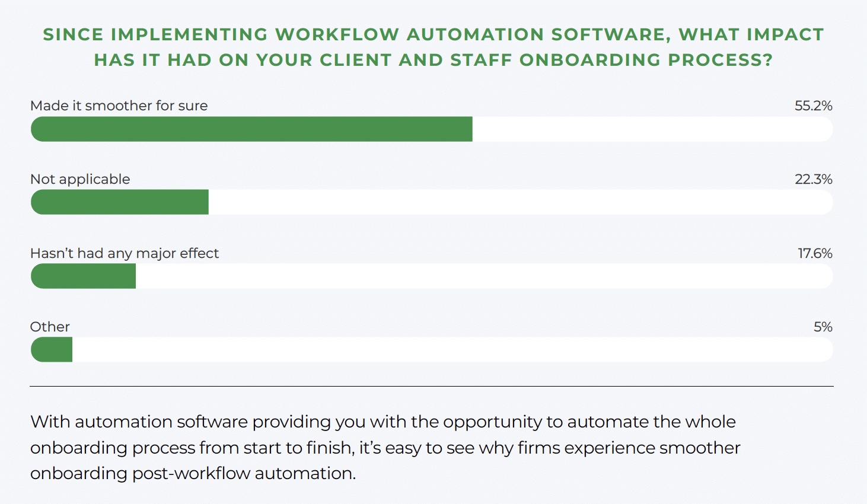
Task: Click the 22.3% percentage value
Action: pyautogui.click(x=813, y=180)
